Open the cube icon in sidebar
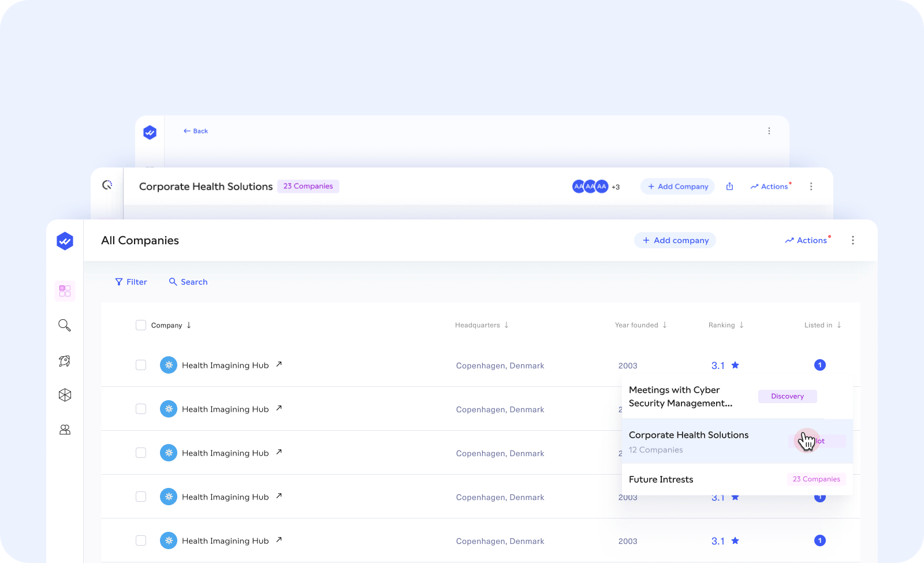924x563 pixels. (65, 395)
